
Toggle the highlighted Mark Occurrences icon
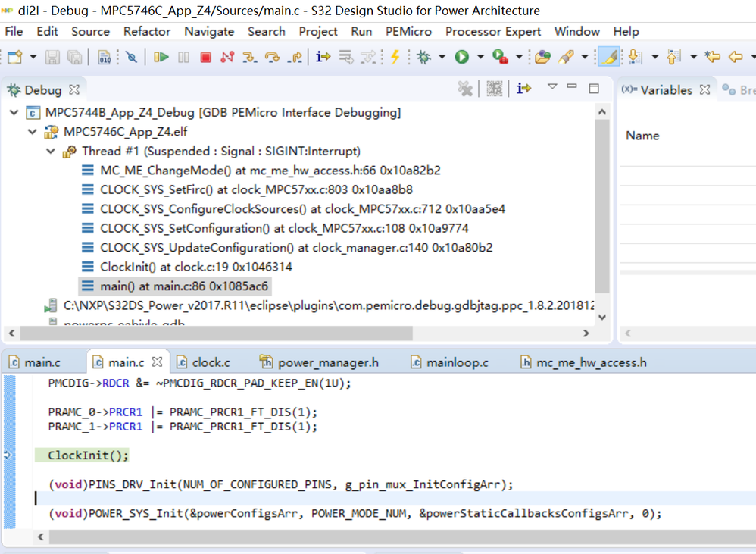pos(609,57)
